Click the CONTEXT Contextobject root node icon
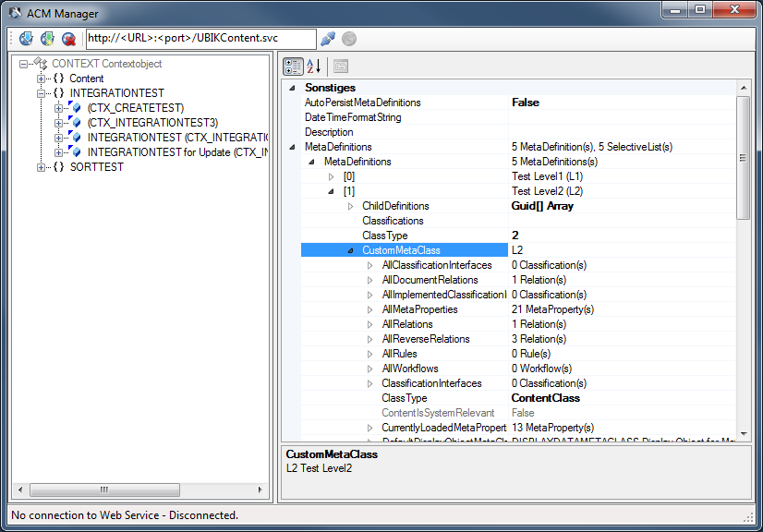The height and width of the screenshot is (532, 763). point(41,64)
